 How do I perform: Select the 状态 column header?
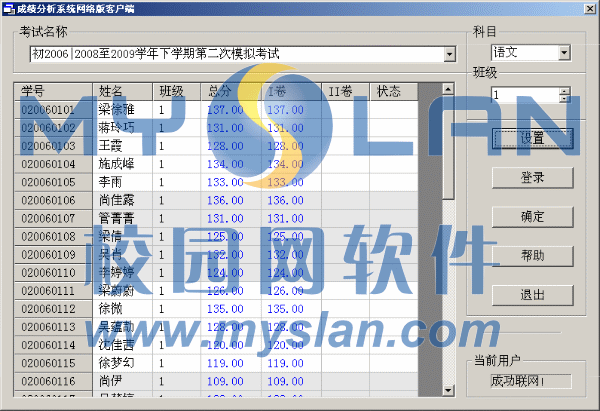[x=392, y=91]
